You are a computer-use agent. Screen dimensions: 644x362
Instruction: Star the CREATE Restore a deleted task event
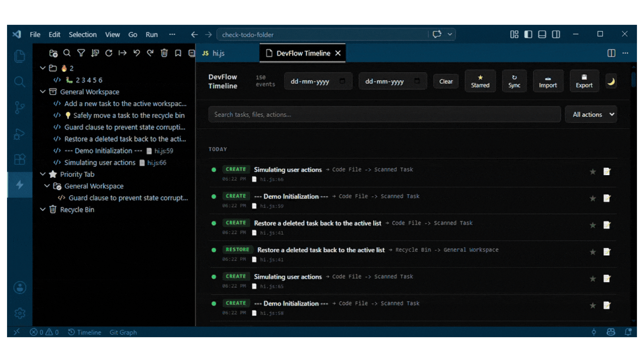(x=593, y=225)
